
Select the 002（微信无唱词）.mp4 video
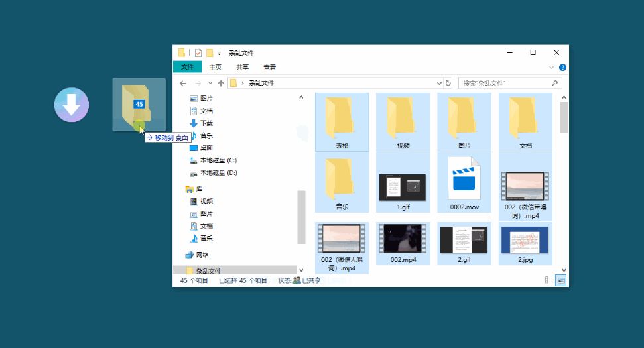[342, 248]
